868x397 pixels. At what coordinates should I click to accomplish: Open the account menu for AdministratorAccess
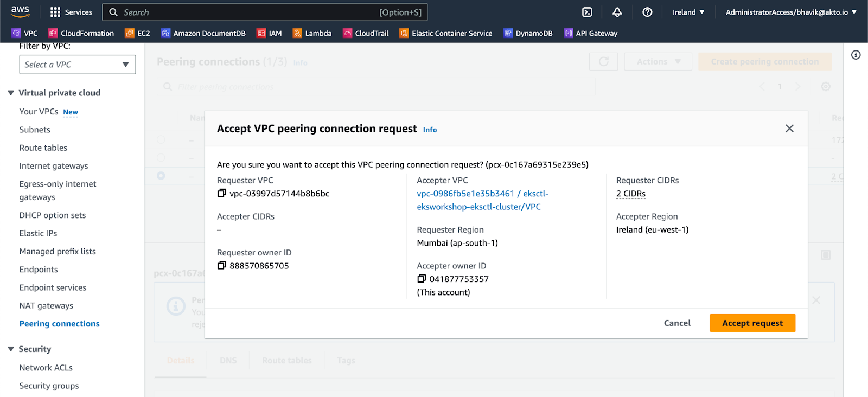(791, 12)
